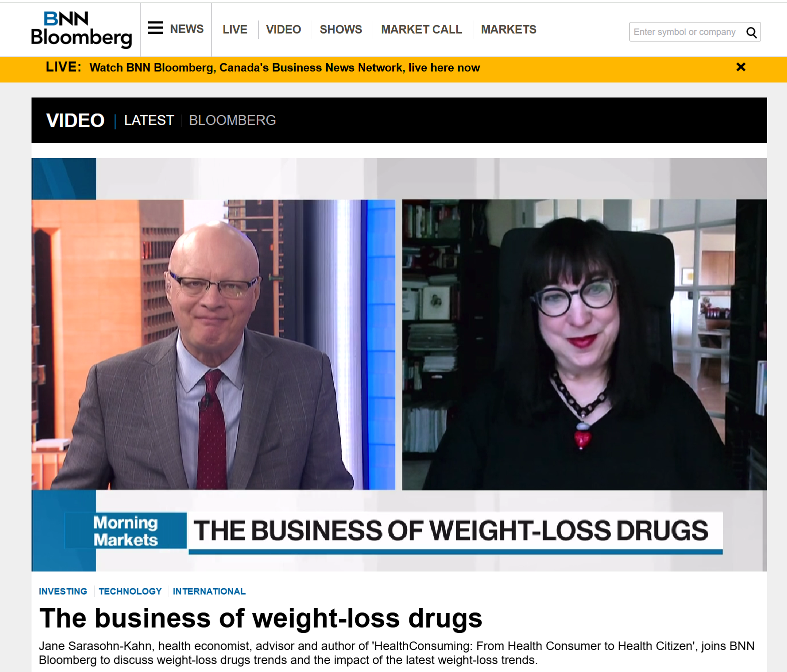Open the INTERNATIONAL category tag
Screen dimensions: 787x672
click(209, 591)
